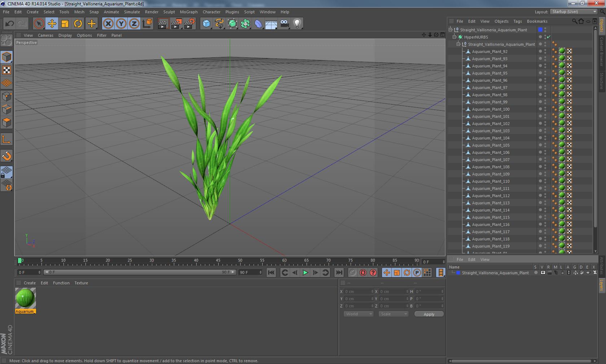Toggle visibility dots of Aquarium_Plant_110
606x364 pixels.
click(545, 181)
